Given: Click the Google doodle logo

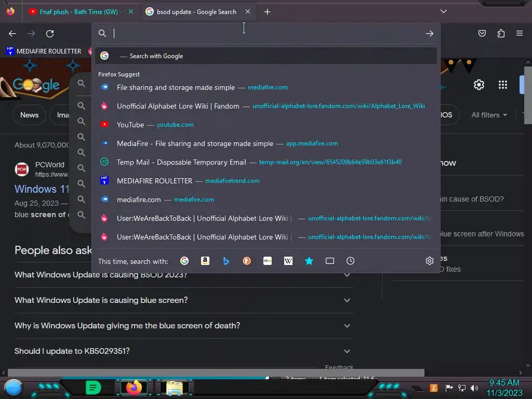Looking at the screenshot, I should point(36,85).
